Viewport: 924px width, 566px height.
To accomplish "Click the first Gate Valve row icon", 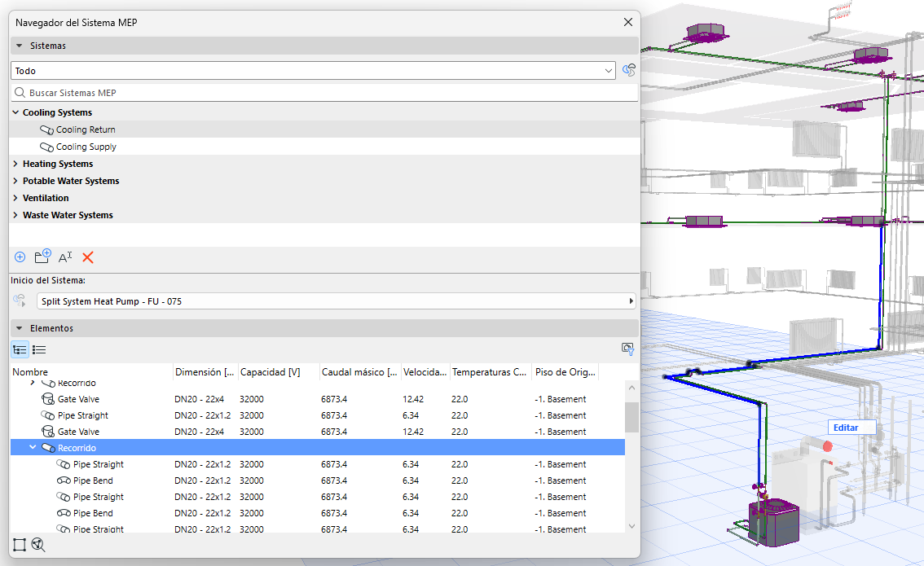I will 48,399.
